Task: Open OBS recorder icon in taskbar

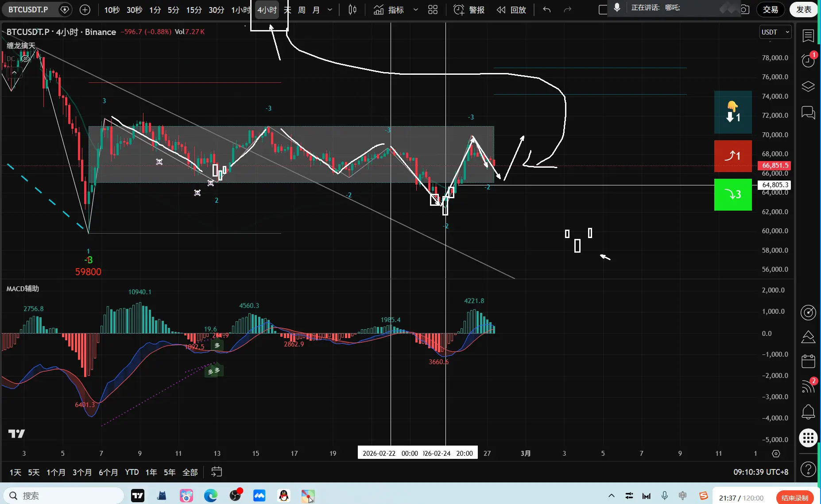Action: [235, 496]
